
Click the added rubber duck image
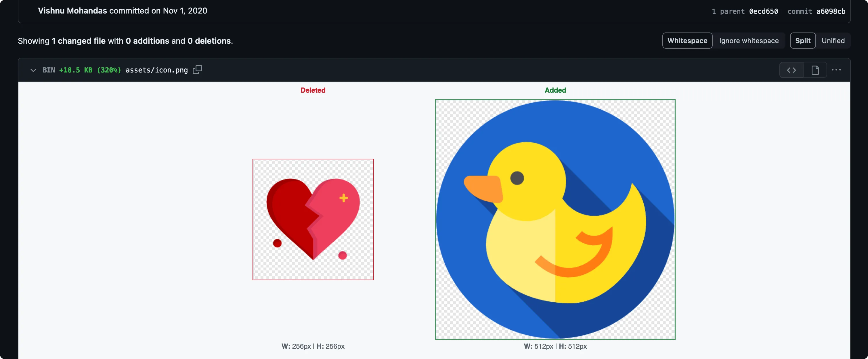coord(555,219)
